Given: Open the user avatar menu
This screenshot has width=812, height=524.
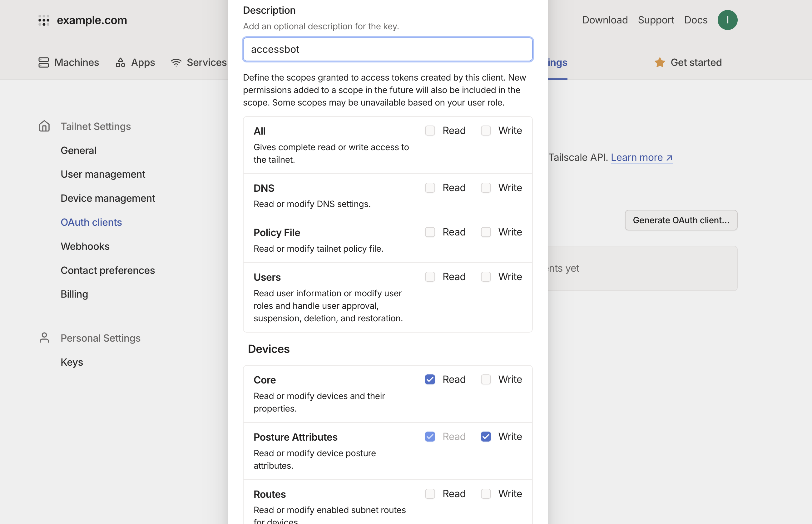Looking at the screenshot, I should tap(728, 20).
